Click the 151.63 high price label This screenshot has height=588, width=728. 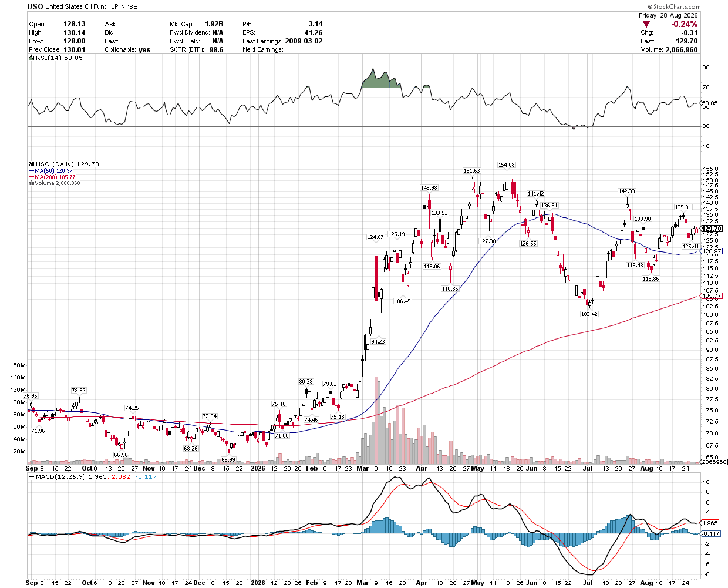pyautogui.click(x=471, y=171)
